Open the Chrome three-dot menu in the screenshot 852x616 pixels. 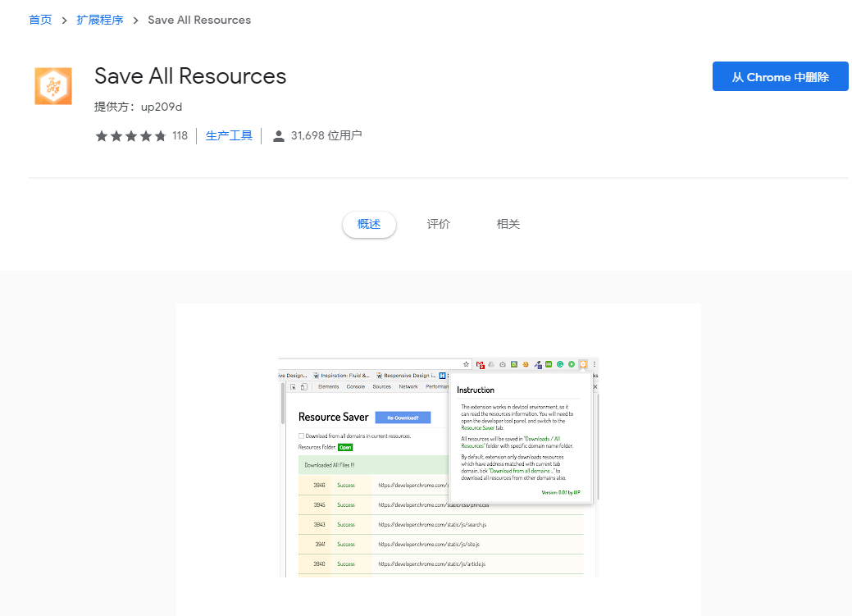click(594, 364)
